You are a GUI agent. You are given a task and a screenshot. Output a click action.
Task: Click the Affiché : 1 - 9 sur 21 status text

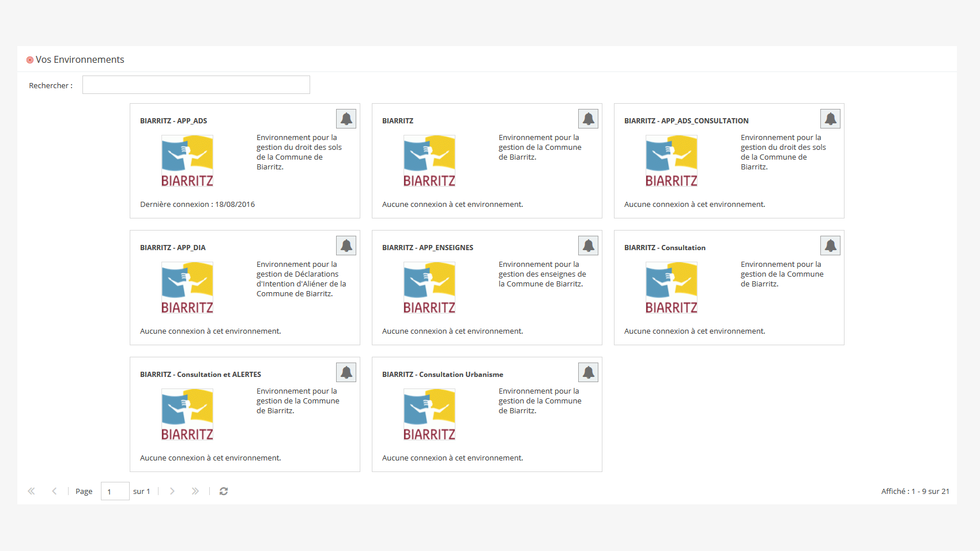click(915, 491)
